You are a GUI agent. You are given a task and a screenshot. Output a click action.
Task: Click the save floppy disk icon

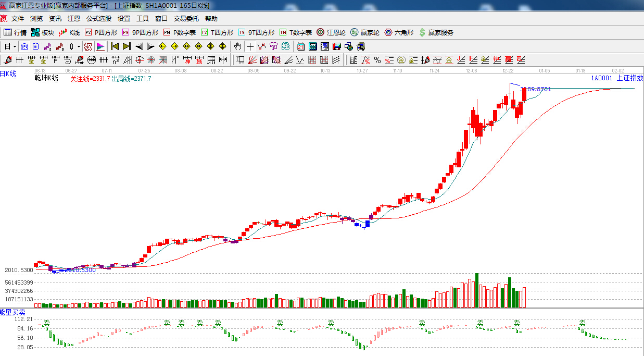[x=337, y=46]
